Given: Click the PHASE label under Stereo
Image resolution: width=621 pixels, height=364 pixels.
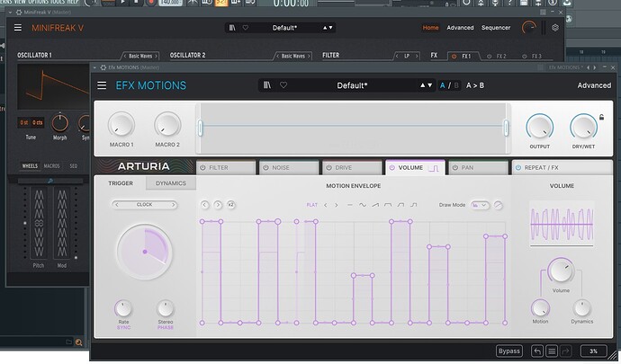Looking at the screenshot, I should coord(166,327).
